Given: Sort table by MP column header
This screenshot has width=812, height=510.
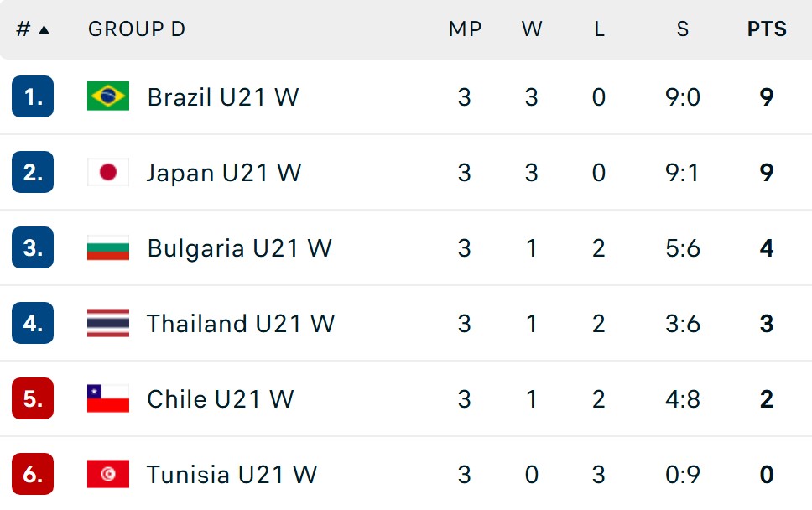Looking at the screenshot, I should (465, 29).
